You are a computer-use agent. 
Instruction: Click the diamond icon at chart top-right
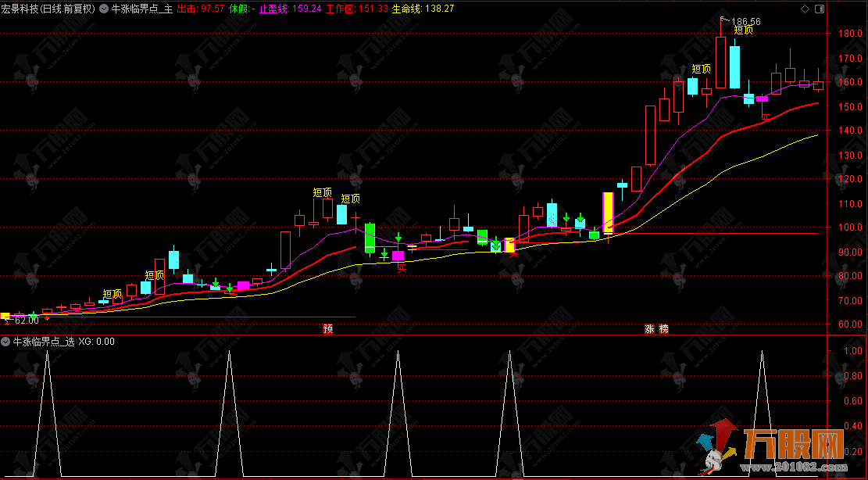pyautogui.click(x=802, y=9)
